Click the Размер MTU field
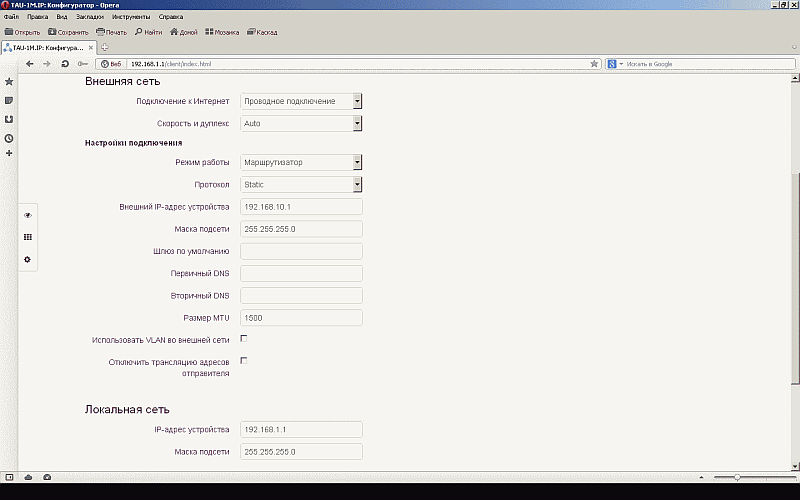800x500 pixels. point(301,318)
